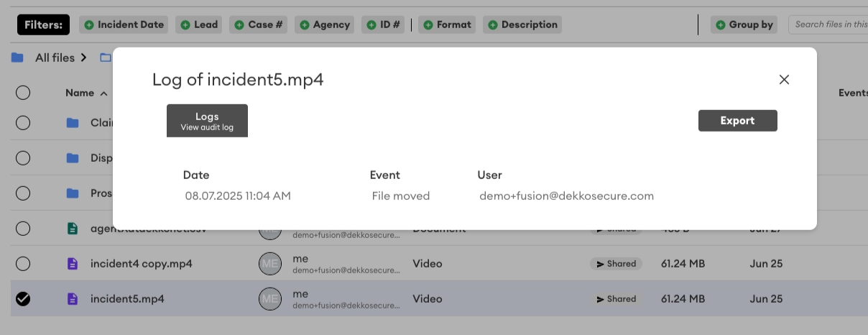
Task: Click the Event column header in log
Action: point(385,175)
